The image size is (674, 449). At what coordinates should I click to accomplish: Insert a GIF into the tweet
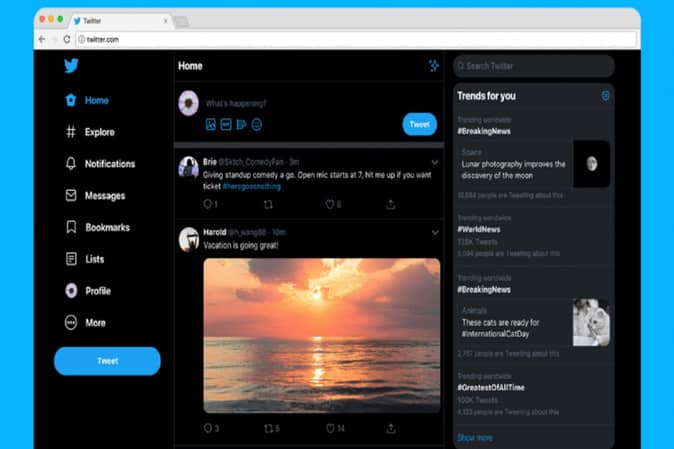tap(226, 125)
